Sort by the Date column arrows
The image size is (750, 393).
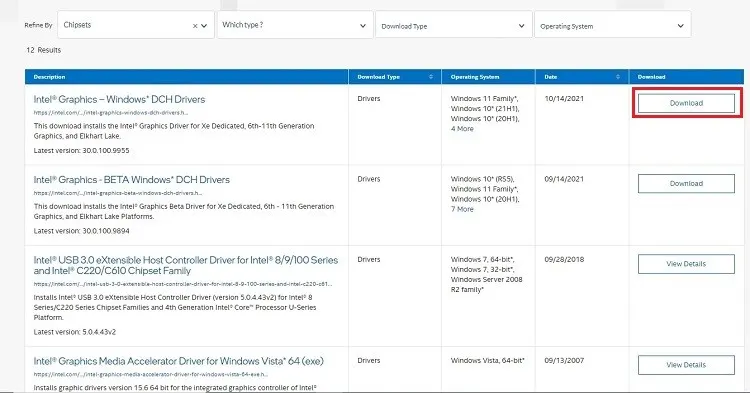click(618, 76)
